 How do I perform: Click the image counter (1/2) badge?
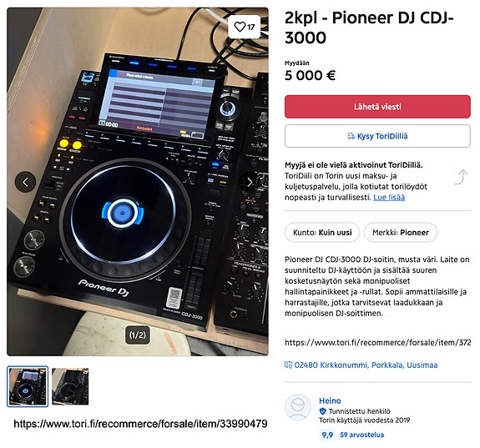click(138, 335)
